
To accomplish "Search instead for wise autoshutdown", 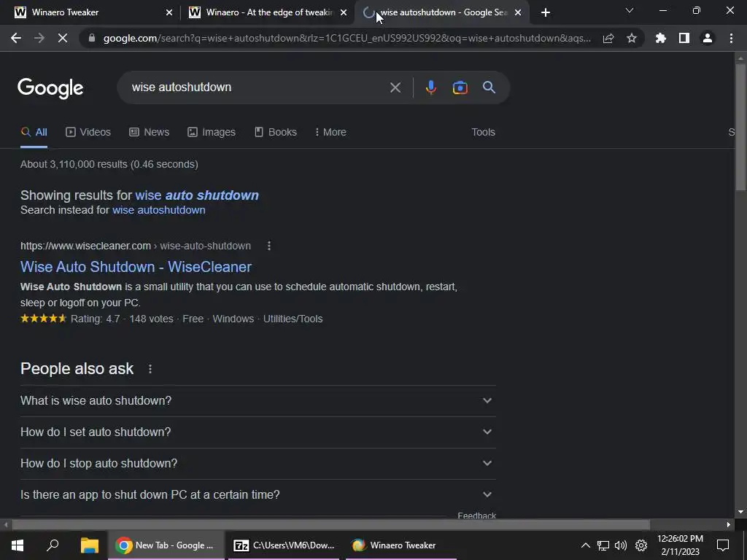I will (158, 210).
